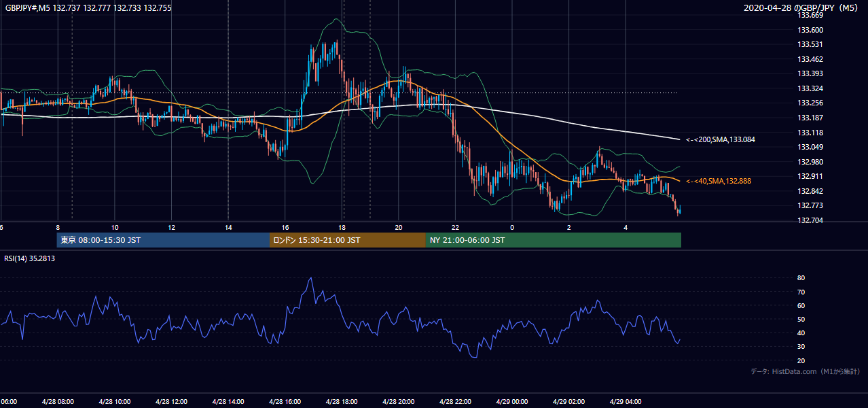Click the 4/28 22:00 date axis label
This screenshot has width=868, height=408.
click(x=455, y=401)
